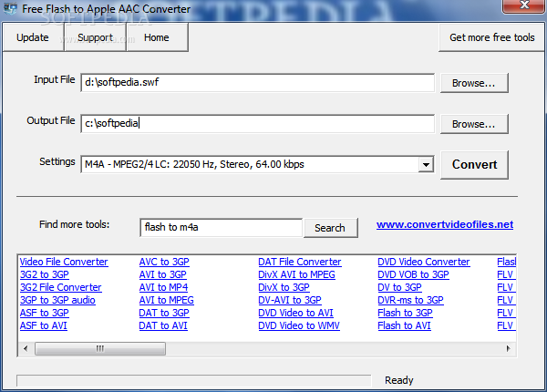
Task: Open DAT File Converter link
Action: click(300, 262)
